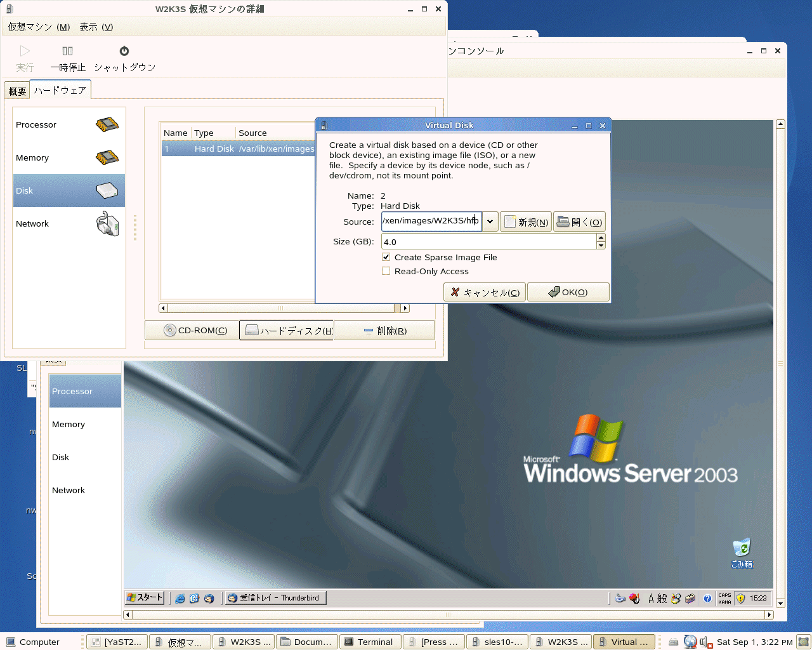
Task: Click the printer tray icon
Action: (674, 642)
